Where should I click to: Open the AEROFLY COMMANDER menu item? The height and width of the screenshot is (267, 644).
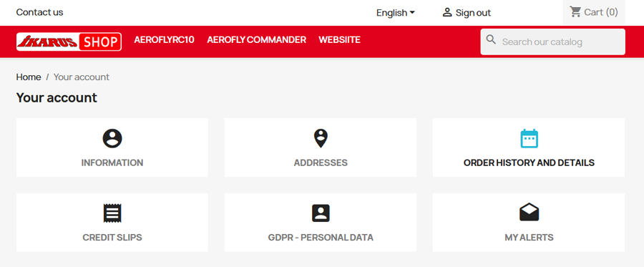257,40
